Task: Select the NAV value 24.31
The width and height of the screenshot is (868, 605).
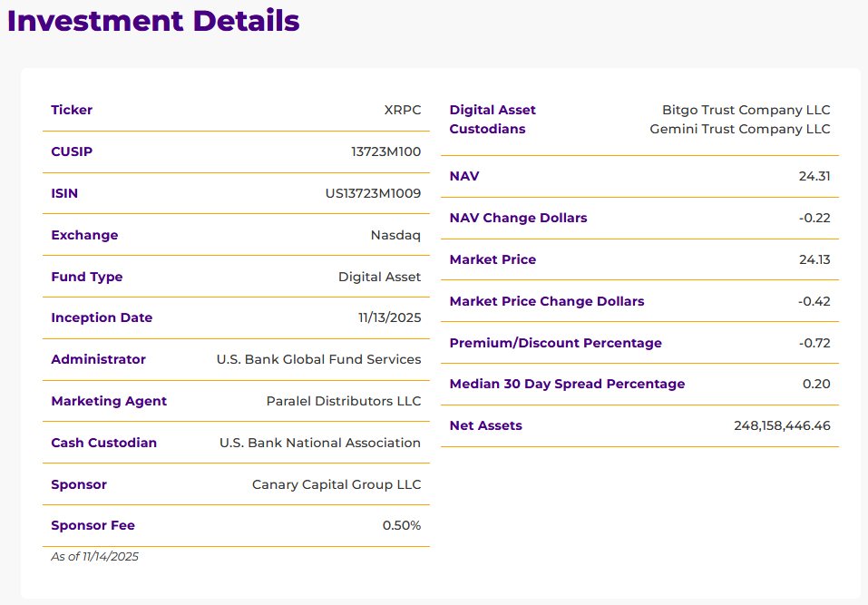Action: pyautogui.click(x=814, y=176)
